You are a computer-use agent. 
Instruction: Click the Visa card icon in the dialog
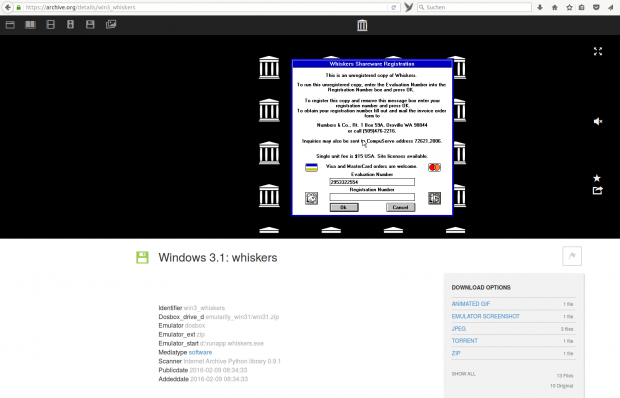point(312,168)
